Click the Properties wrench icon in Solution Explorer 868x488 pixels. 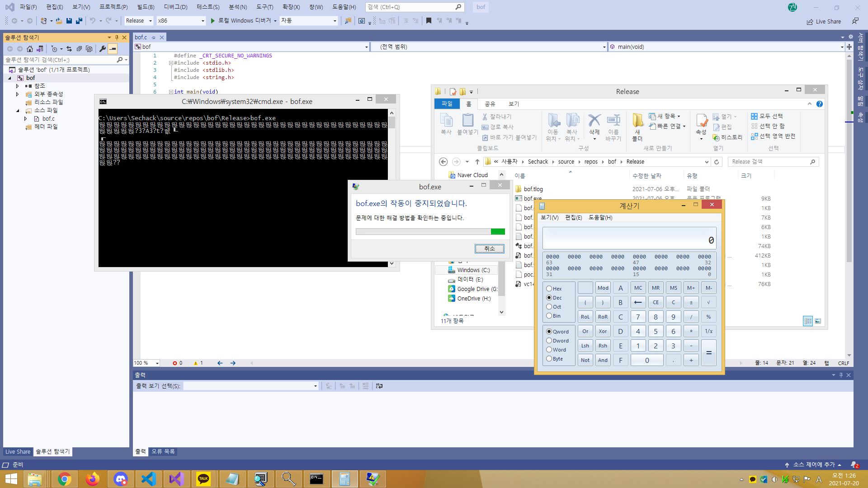click(x=103, y=49)
